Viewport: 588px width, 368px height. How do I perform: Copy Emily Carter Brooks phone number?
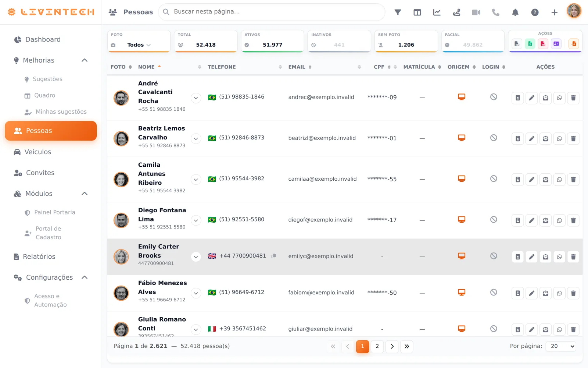(274, 256)
